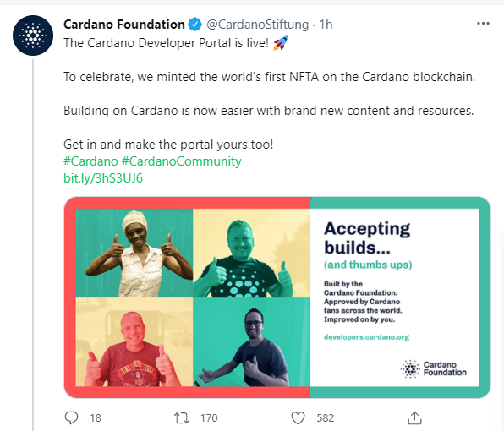Open the @CardanoStiftung handle link

pyautogui.click(x=257, y=25)
